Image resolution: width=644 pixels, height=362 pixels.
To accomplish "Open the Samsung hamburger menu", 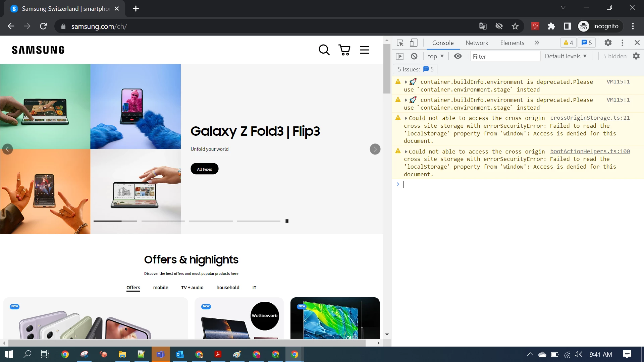I will (365, 50).
